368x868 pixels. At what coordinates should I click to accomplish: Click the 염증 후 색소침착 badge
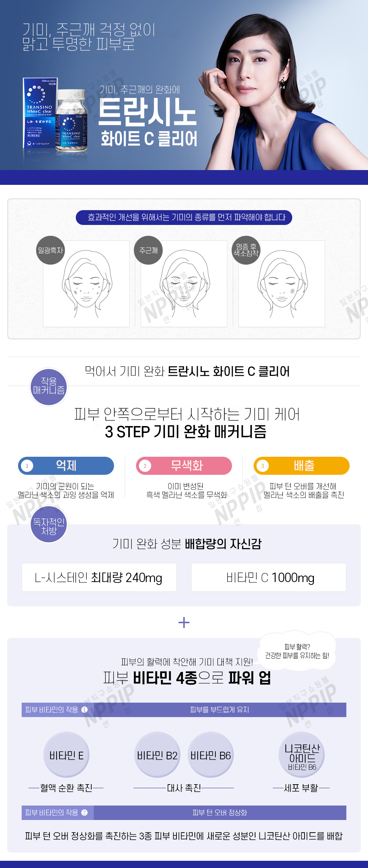(246, 250)
